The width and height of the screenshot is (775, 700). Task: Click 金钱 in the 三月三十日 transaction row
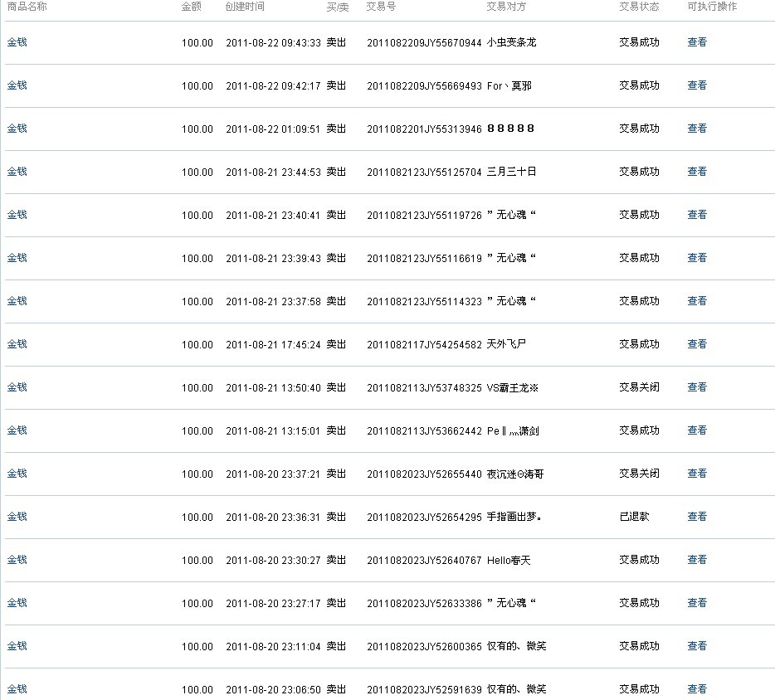tap(17, 172)
